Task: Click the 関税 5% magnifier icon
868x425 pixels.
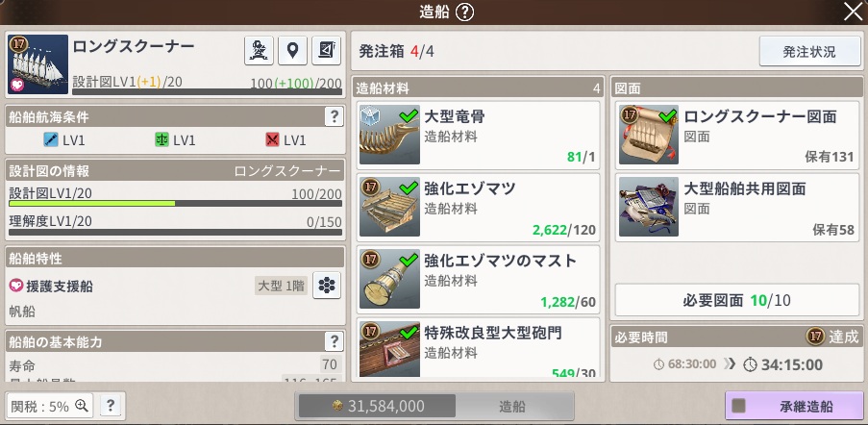Action: click(x=82, y=406)
